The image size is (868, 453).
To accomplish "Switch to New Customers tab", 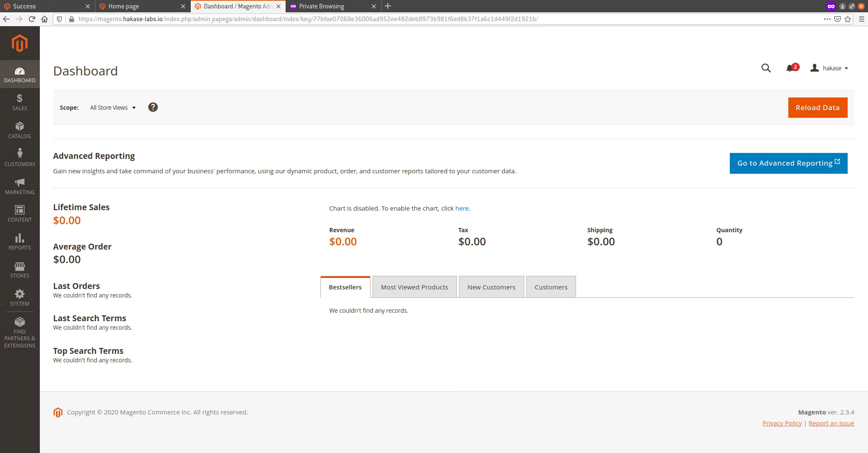I will coord(492,287).
